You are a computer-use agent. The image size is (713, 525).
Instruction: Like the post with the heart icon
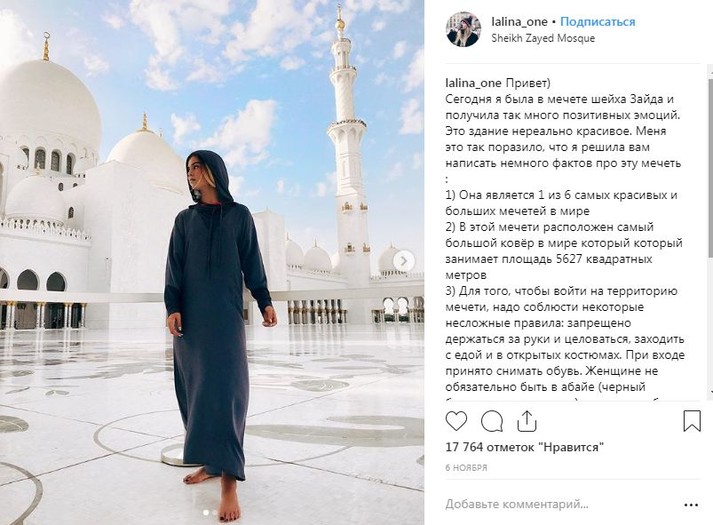click(x=456, y=421)
